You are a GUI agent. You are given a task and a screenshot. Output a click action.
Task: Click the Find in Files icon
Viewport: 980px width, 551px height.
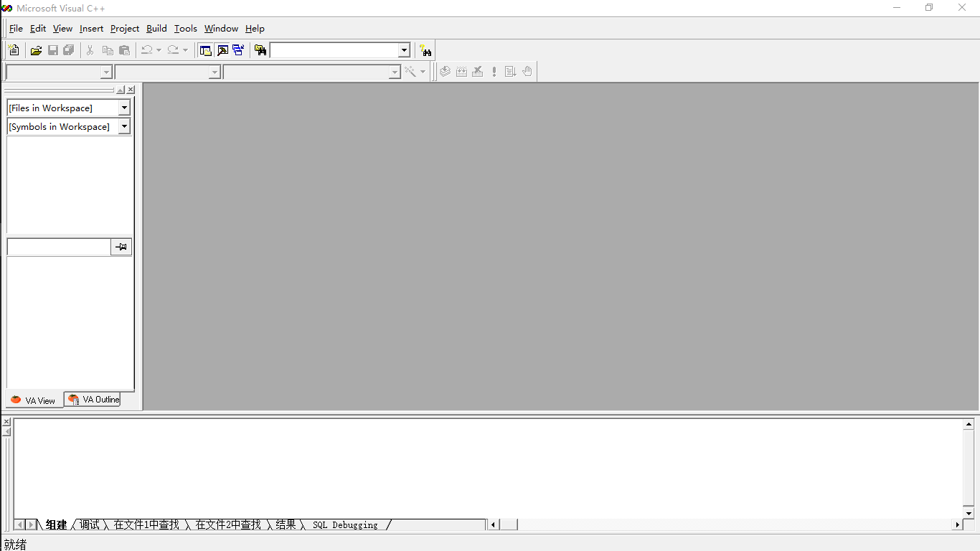(260, 50)
